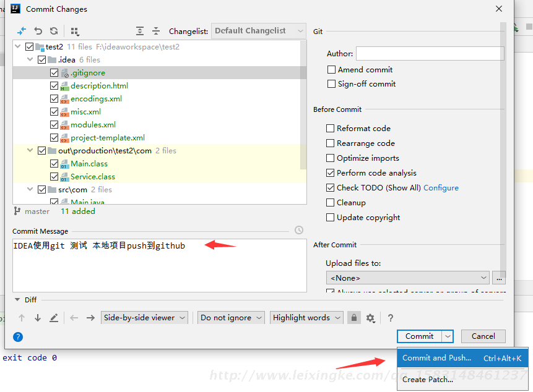Select Commit and Push menu item
This screenshot has height=392, width=533.
point(462,358)
